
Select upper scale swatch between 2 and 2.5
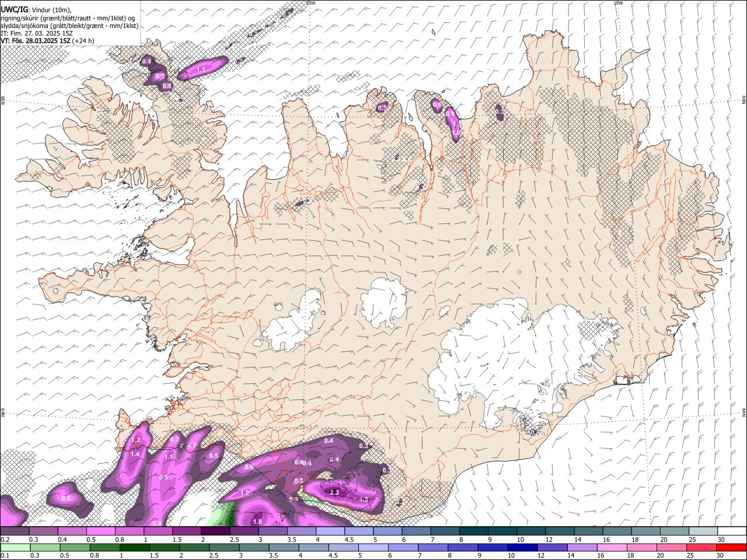[x=215, y=531]
